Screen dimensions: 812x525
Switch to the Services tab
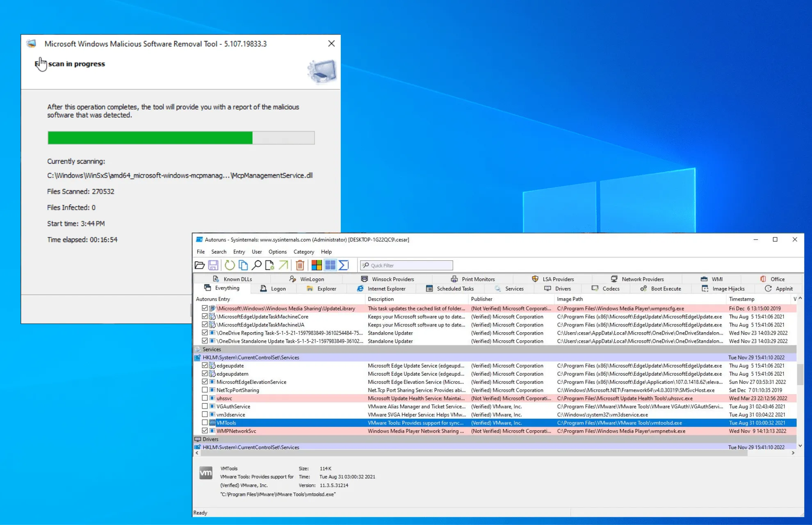click(x=509, y=289)
